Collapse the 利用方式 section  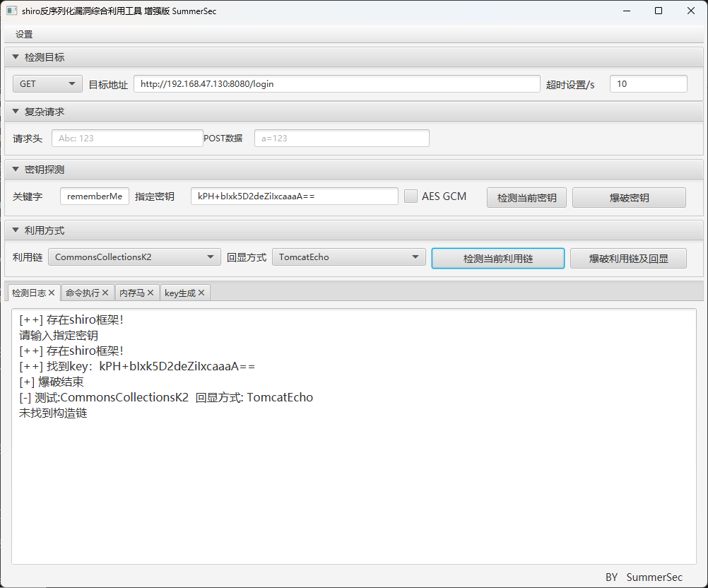[16, 230]
